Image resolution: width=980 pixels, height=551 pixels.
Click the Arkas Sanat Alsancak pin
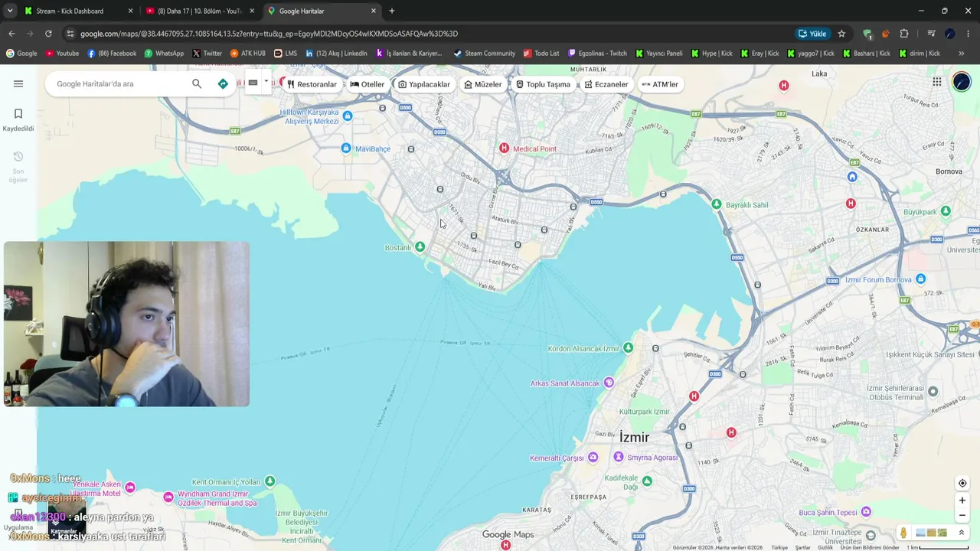tap(609, 383)
